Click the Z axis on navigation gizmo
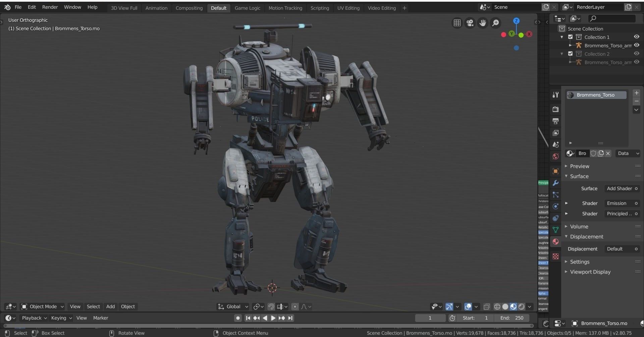Viewport: 644px width, 337px height. (x=516, y=21)
